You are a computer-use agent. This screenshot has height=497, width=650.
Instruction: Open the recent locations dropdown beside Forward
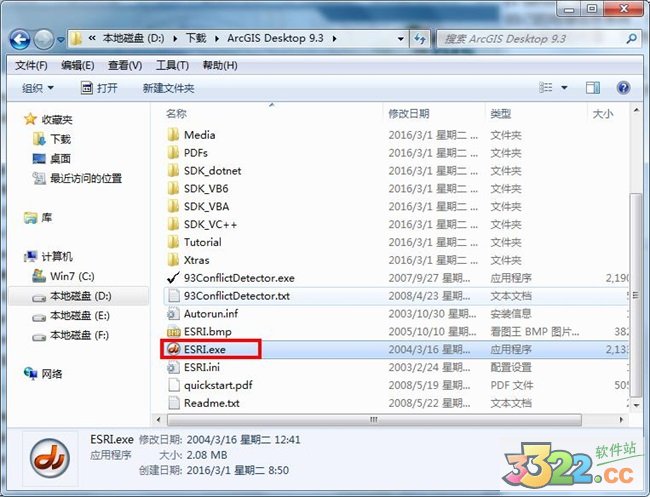pos(61,40)
